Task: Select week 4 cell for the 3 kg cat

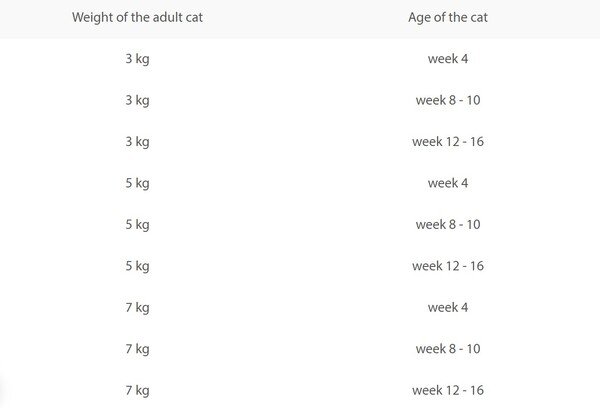Action: coord(448,59)
